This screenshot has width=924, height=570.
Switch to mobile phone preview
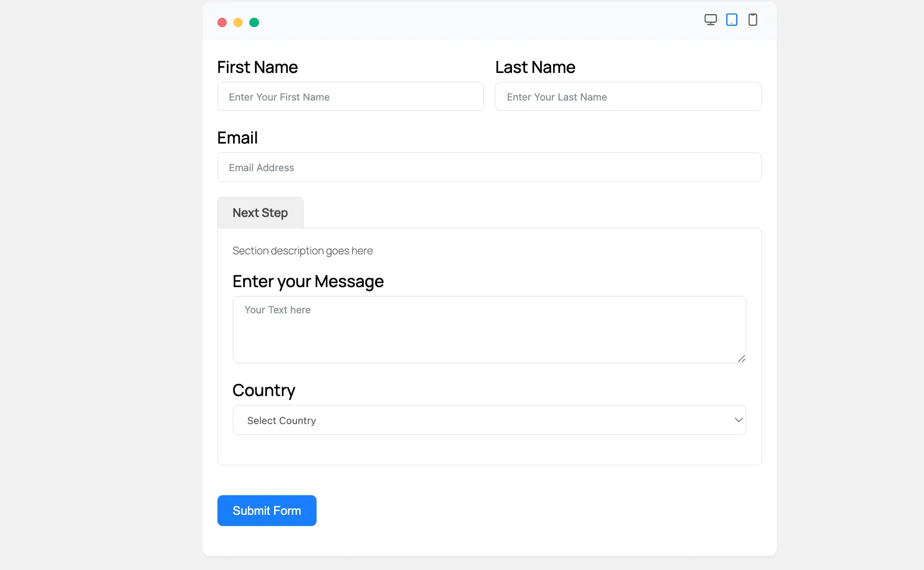752,20
